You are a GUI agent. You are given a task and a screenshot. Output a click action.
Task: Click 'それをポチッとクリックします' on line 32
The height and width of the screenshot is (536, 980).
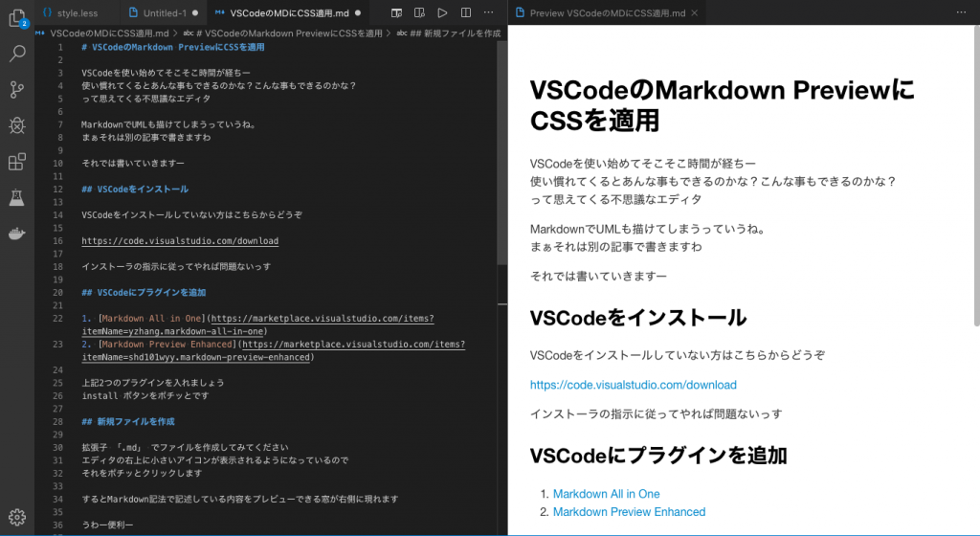coord(142,473)
